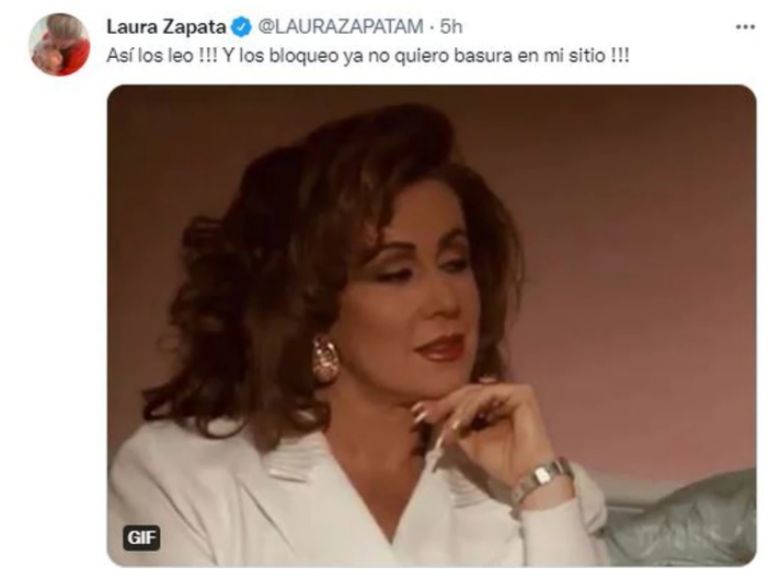Open Laura Zapata's profile avatar picture
Viewport: 768px width, 578px height.
point(60,44)
